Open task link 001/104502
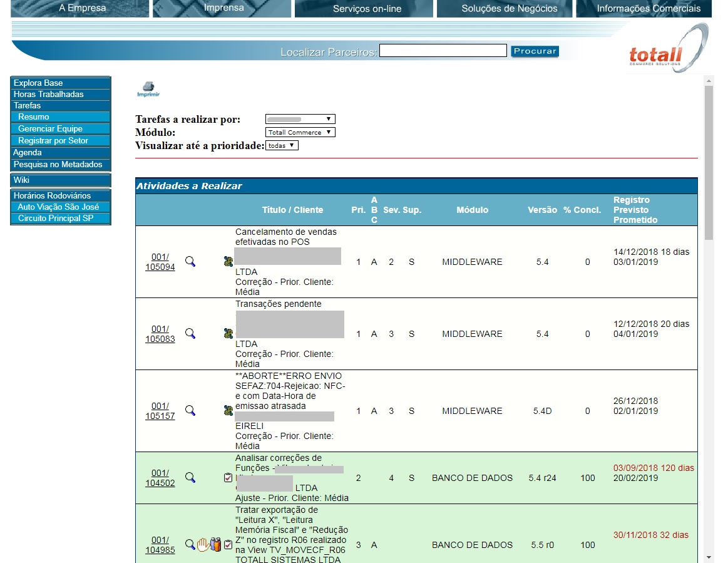 point(160,478)
